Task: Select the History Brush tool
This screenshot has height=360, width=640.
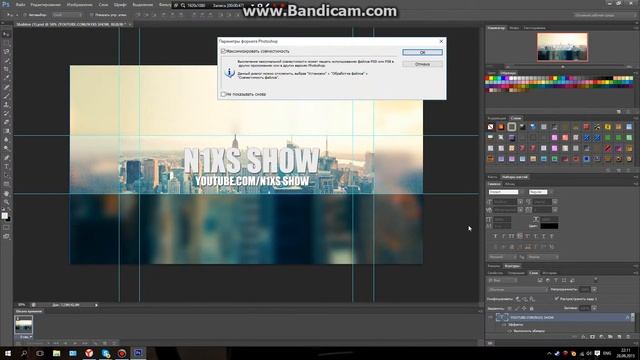Action: click(6, 113)
